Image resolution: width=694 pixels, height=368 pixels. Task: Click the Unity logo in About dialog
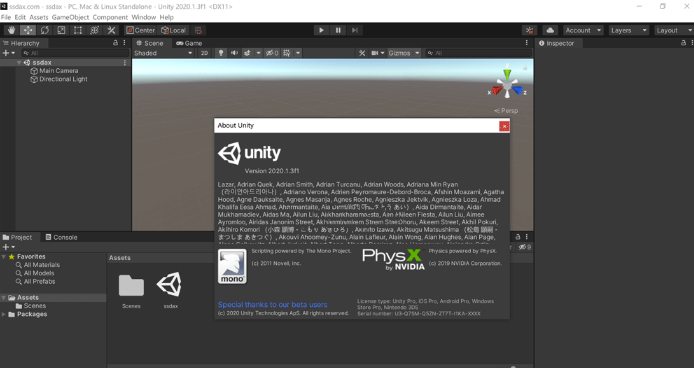pyautogui.click(x=250, y=153)
